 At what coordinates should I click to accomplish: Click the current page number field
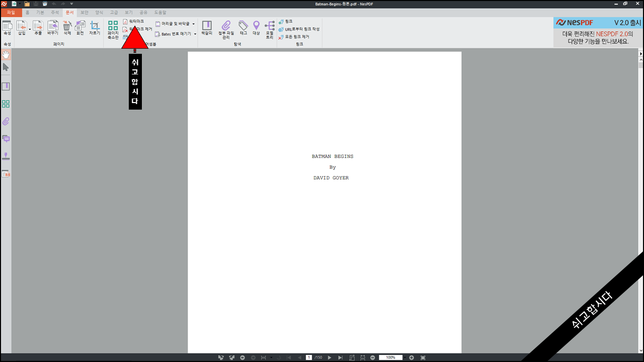pos(309,357)
